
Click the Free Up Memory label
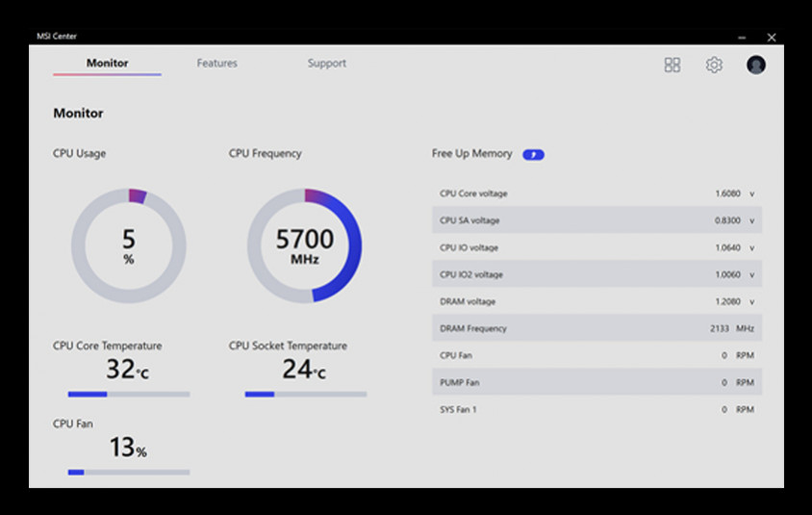point(471,154)
